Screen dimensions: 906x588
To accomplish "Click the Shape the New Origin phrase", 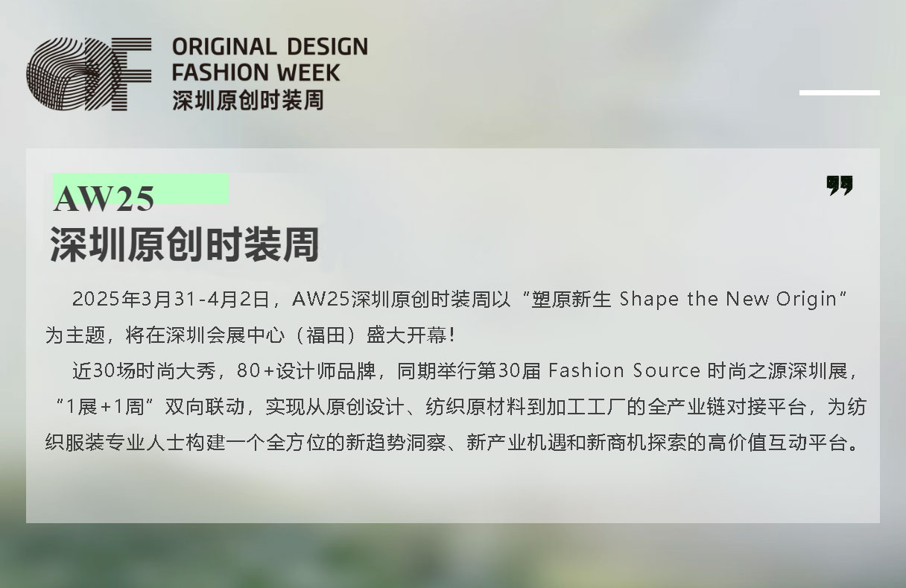I will click(728, 300).
